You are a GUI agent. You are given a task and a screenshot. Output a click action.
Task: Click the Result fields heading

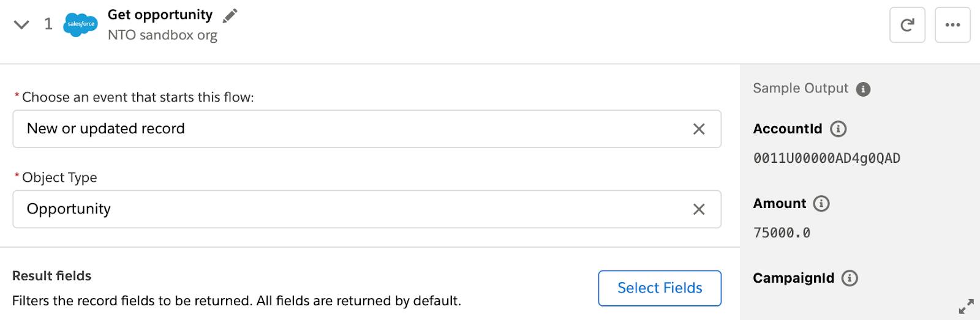point(51,276)
